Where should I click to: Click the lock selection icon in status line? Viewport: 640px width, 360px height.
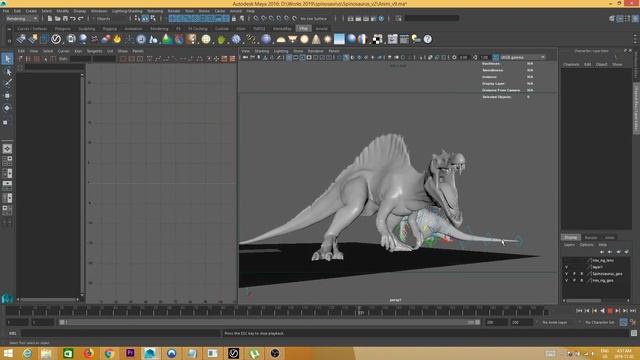point(234,18)
